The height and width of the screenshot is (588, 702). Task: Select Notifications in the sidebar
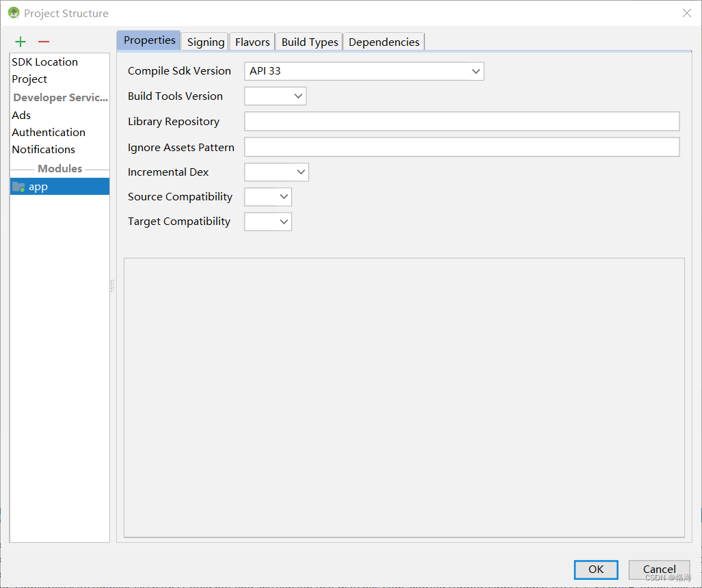(x=43, y=149)
